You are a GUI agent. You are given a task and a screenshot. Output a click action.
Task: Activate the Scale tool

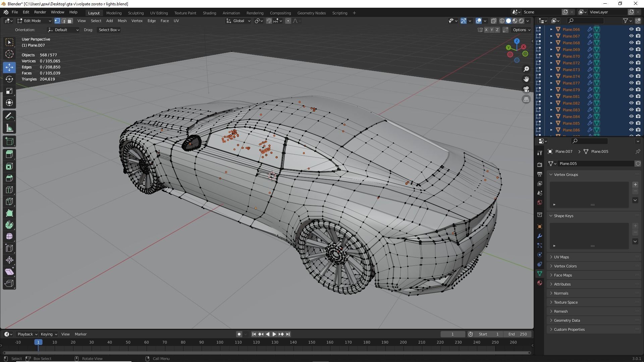click(x=9, y=91)
